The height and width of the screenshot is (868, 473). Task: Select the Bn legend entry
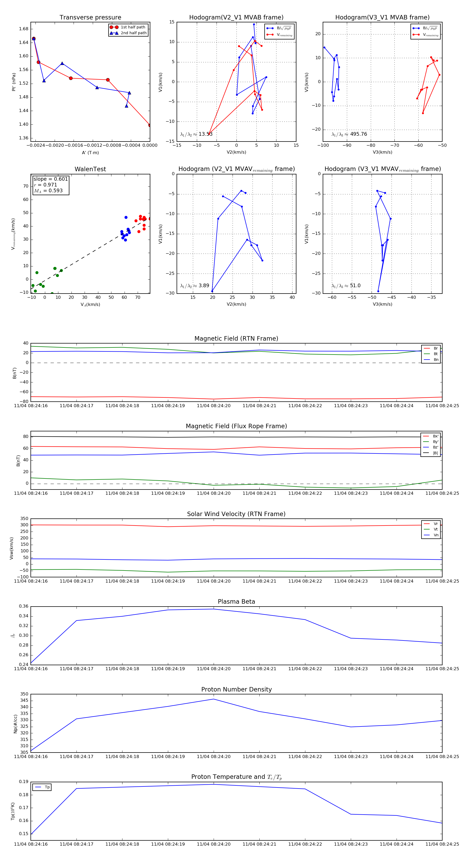coord(431,360)
